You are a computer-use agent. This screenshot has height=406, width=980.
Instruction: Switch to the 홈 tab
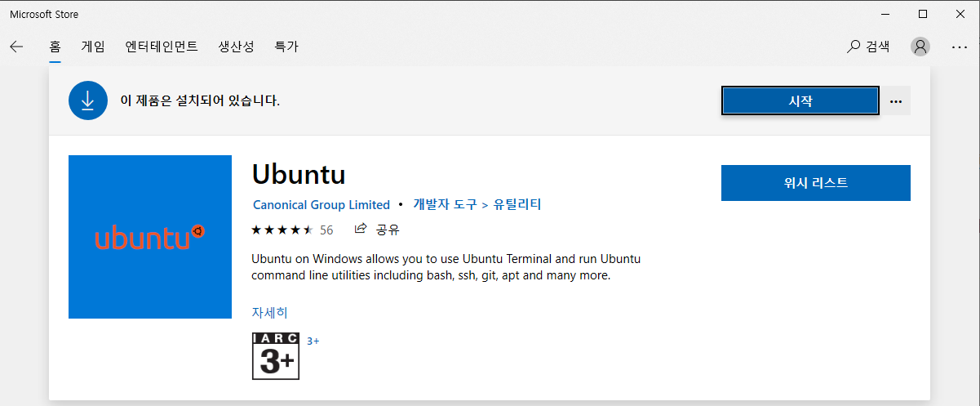pyautogui.click(x=55, y=47)
